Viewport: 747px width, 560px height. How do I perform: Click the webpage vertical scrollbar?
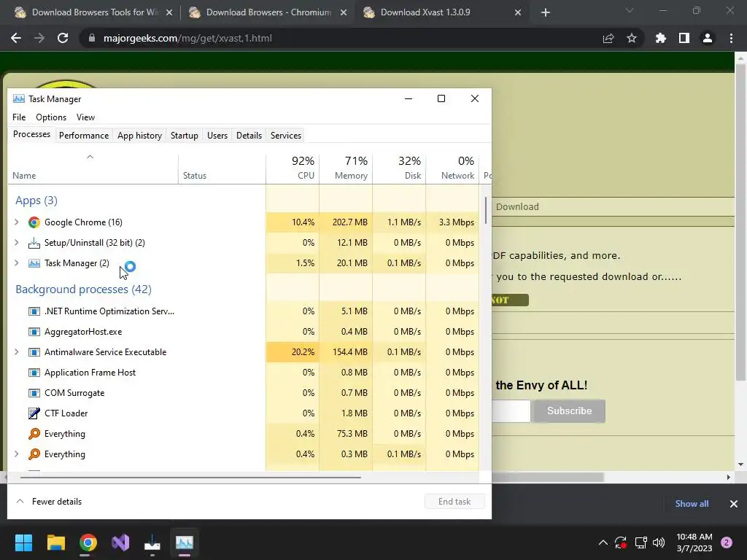(740, 222)
